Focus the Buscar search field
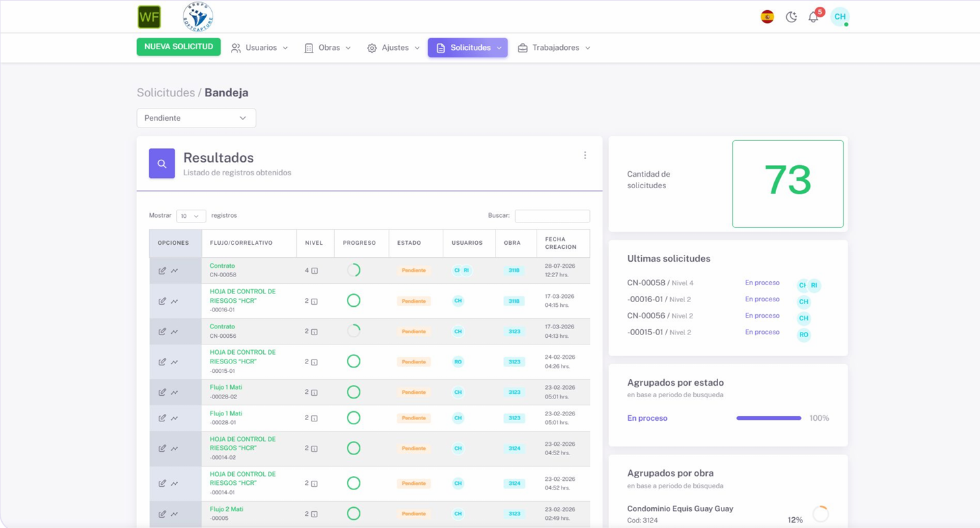The width and height of the screenshot is (980, 528). (x=552, y=216)
